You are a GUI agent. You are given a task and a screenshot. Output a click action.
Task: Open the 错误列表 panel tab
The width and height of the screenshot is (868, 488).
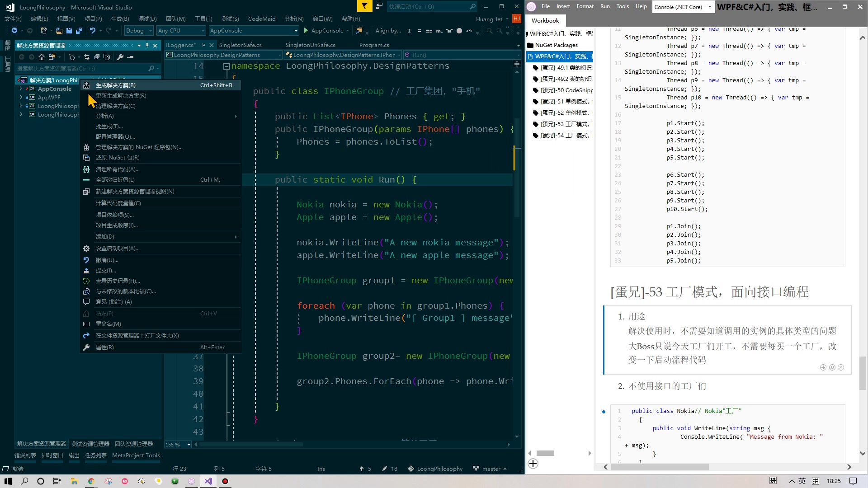pos(25,455)
